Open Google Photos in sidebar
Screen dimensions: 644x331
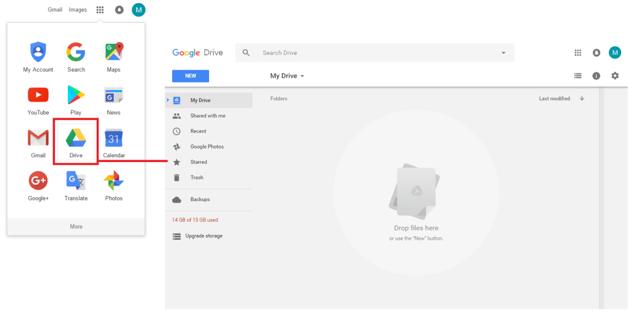[209, 146]
